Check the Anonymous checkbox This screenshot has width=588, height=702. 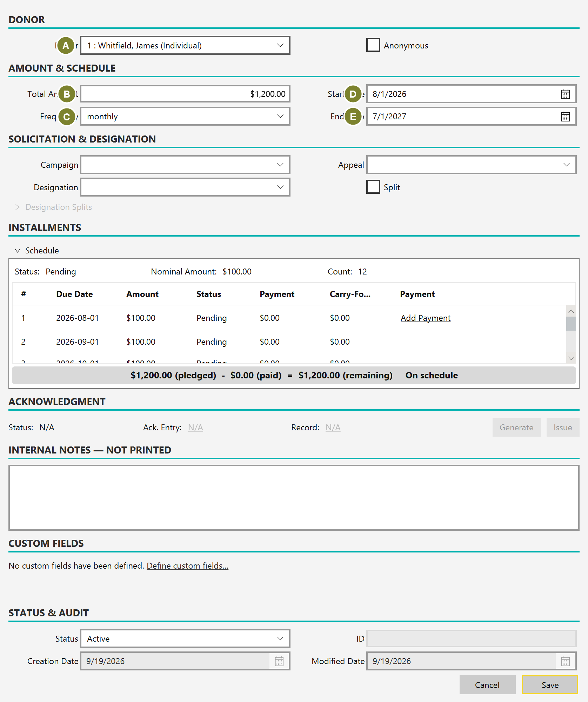[x=373, y=45]
